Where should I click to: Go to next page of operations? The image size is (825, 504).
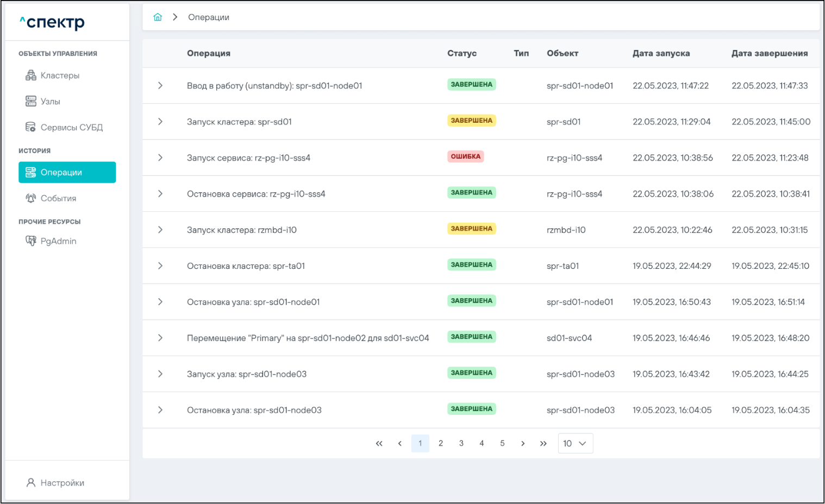523,444
